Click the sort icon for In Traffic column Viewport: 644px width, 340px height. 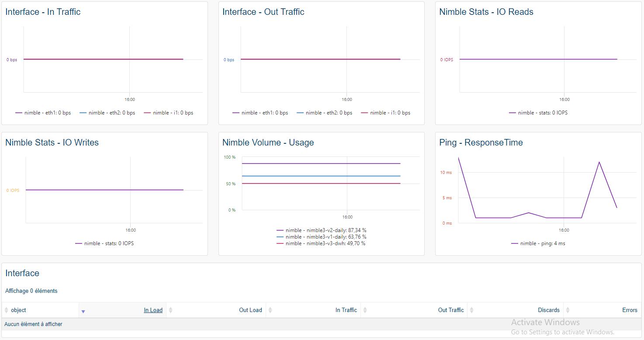tap(270, 310)
